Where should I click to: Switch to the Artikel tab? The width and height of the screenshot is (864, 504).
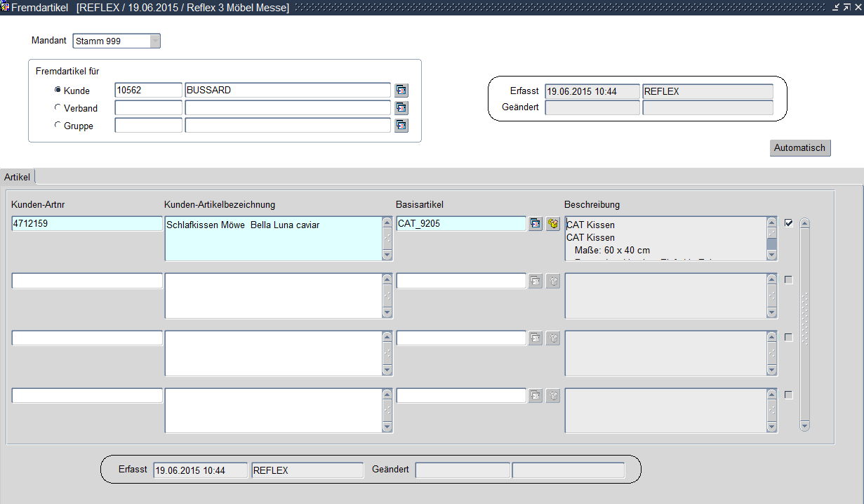pyautogui.click(x=18, y=177)
